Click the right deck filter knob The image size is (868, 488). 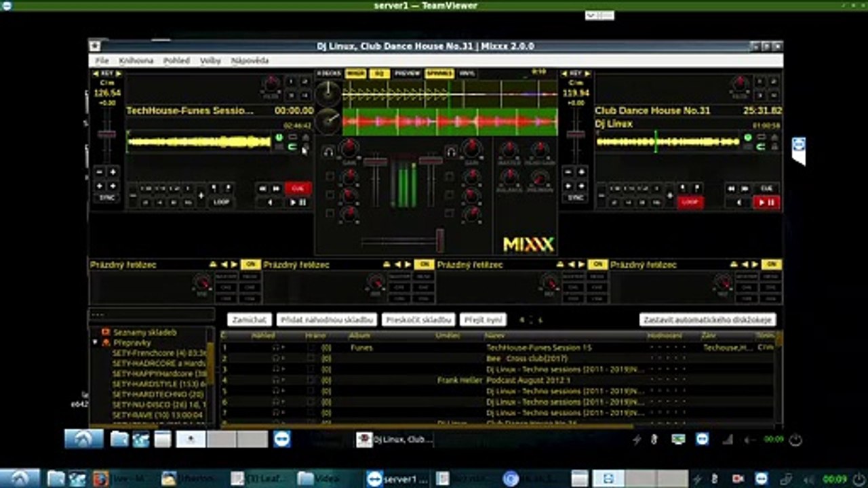tap(741, 85)
